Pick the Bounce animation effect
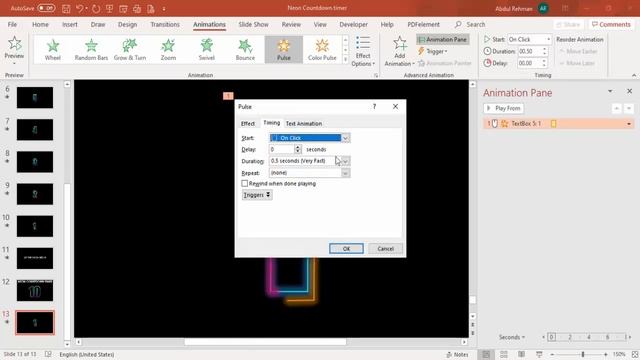The image size is (640, 360). tap(245, 49)
